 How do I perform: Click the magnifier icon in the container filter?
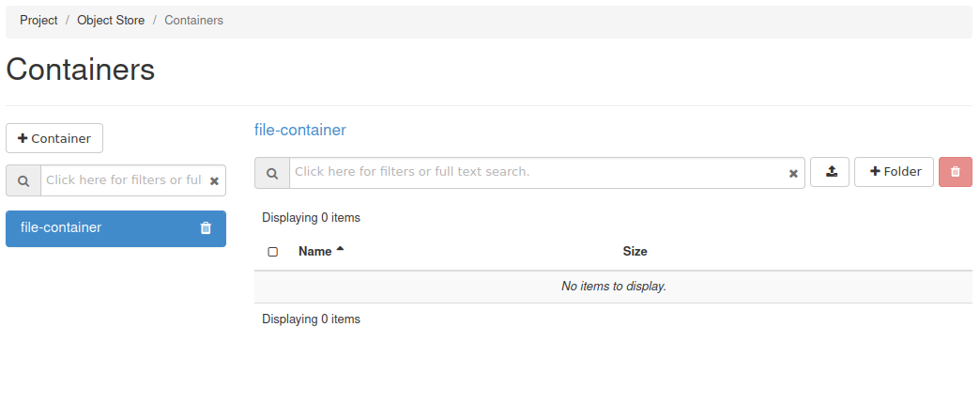(23, 180)
